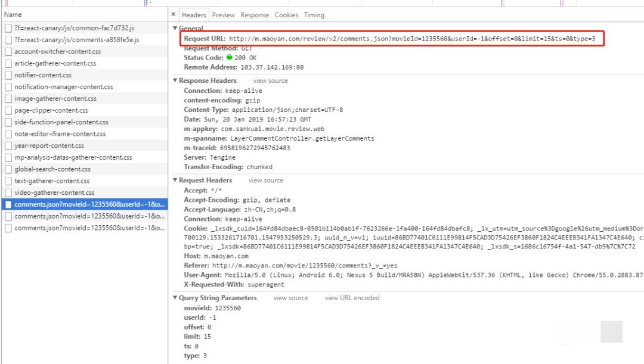The height and width of the screenshot is (364, 644).
Task: Collapse the General section
Action: (175, 28)
